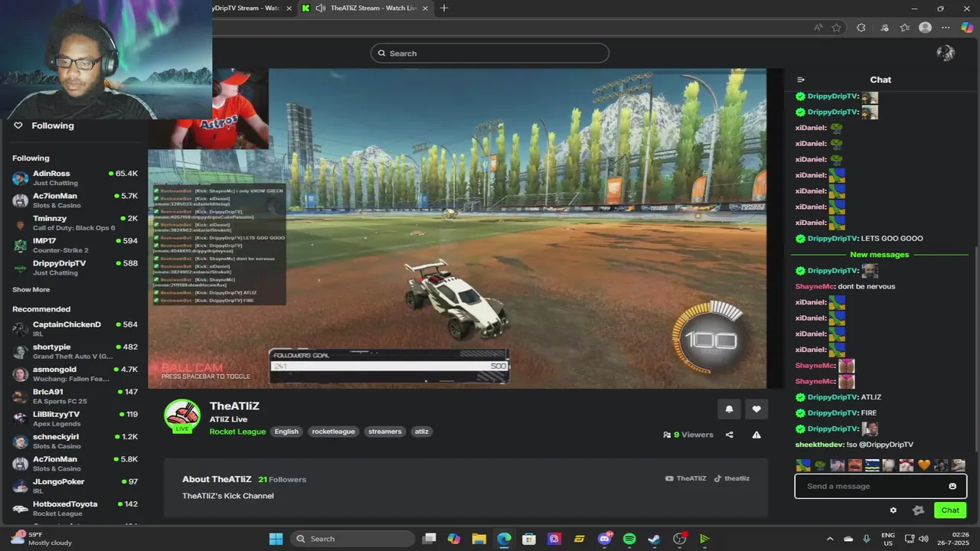
Task: Click the heart follow button
Action: coord(756,409)
